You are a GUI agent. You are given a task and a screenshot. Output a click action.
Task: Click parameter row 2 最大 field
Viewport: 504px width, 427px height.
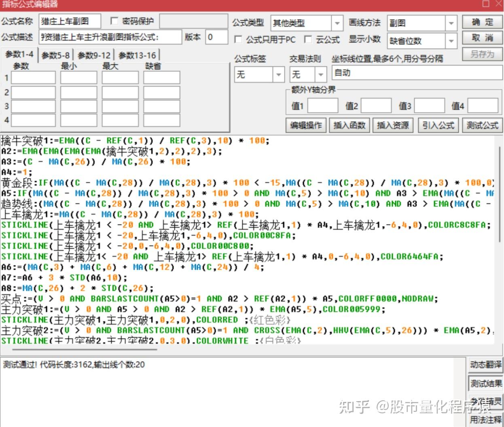tap(120, 92)
